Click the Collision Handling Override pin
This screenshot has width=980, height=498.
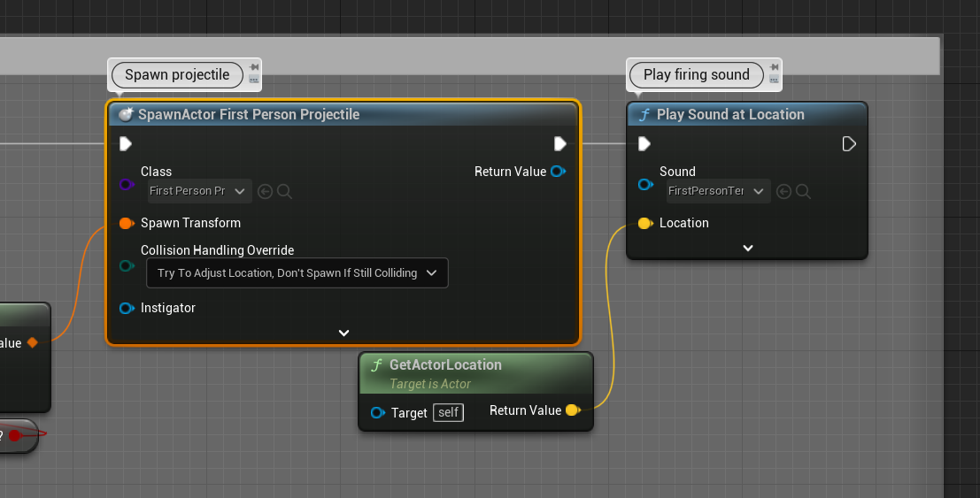click(x=127, y=266)
